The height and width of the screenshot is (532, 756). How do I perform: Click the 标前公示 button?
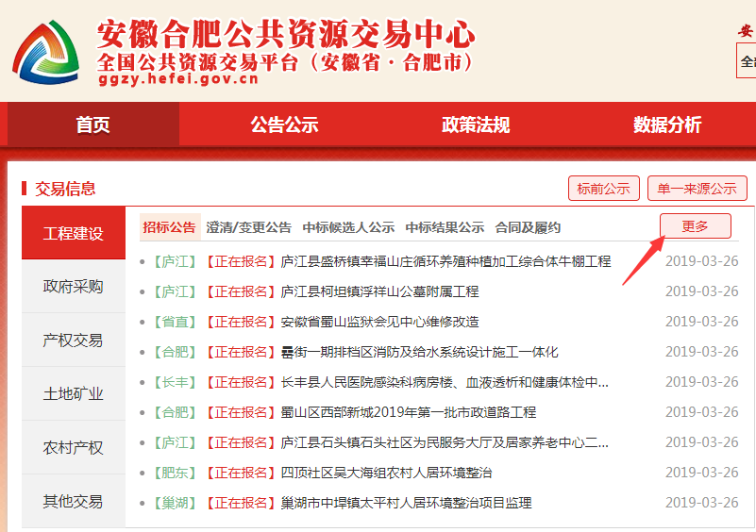point(604,189)
